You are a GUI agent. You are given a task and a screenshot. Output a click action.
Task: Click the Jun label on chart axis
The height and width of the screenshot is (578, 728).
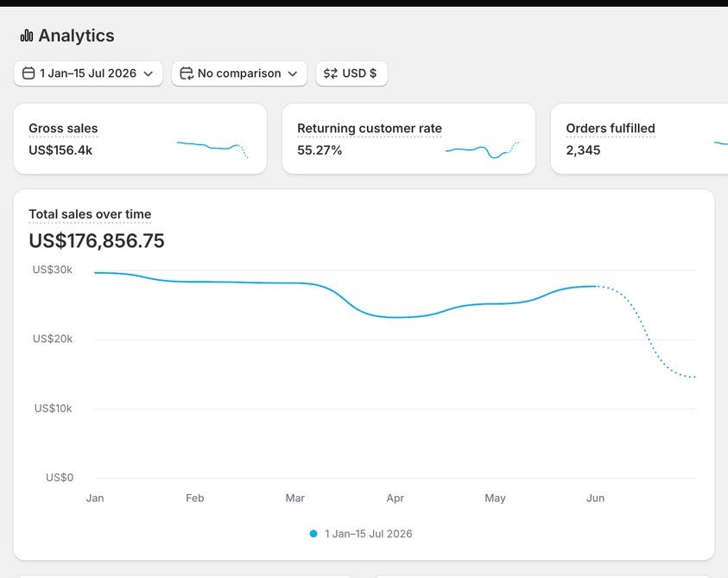point(595,499)
